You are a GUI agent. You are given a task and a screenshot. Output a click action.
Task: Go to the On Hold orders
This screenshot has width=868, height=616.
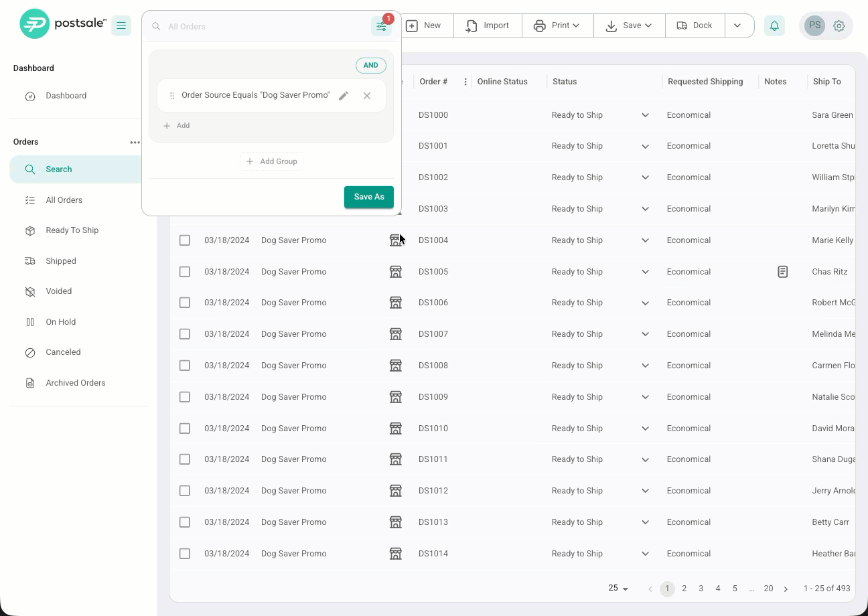[x=61, y=322]
